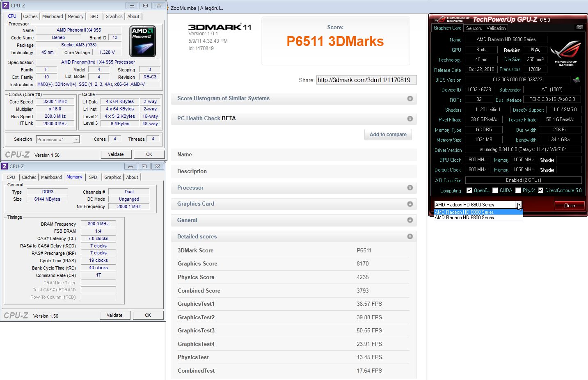
Task: Click the P6511 3DMarks score text
Action: pos(335,41)
